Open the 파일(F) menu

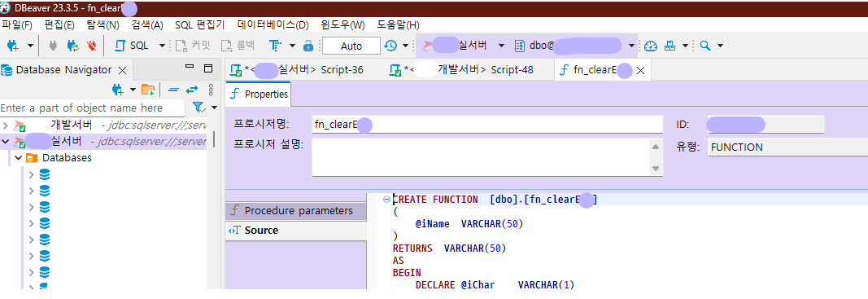17,25
